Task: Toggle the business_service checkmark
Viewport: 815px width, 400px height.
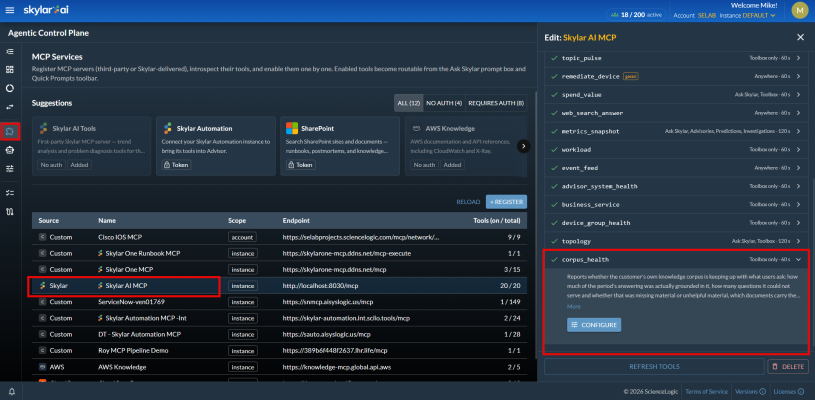Action: click(554, 204)
